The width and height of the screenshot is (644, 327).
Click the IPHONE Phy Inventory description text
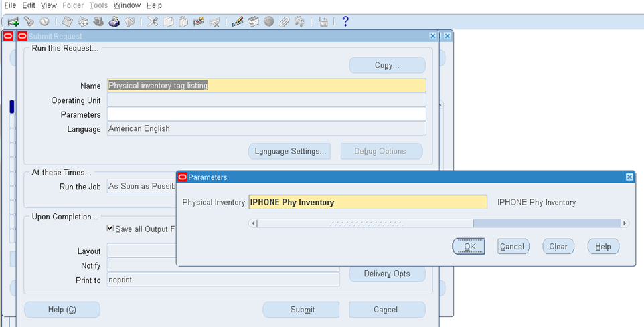coord(536,202)
